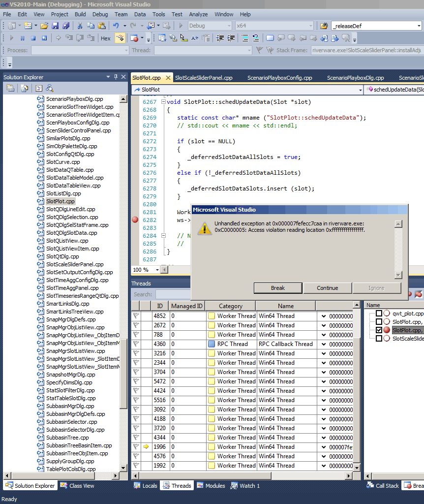
Task: Flag thread 4360 RPC Thread row
Action: [x=136, y=344]
